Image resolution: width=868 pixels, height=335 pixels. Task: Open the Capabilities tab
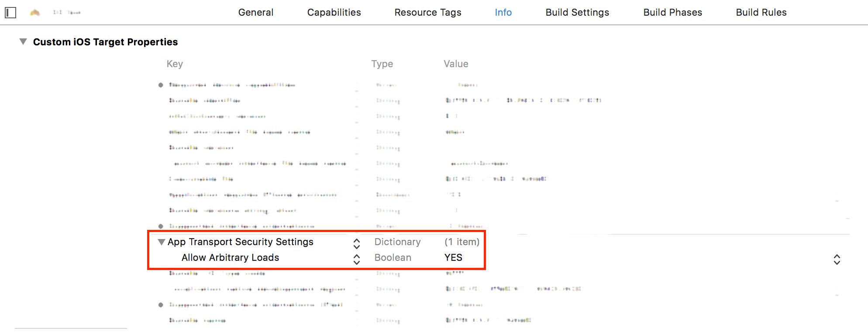pyautogui.click(x=334, y=13)
